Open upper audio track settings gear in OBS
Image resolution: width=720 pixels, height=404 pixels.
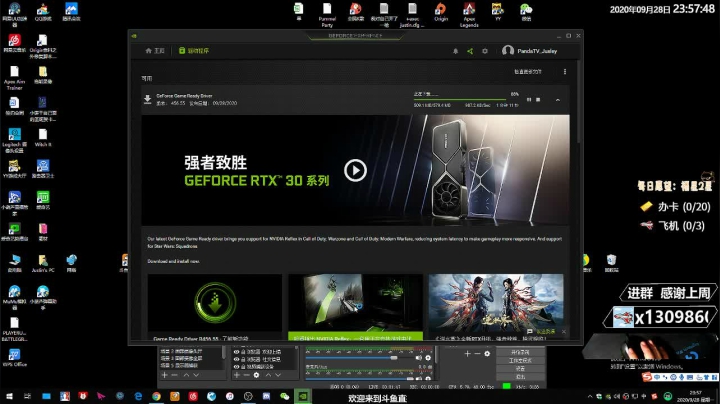pos(428,358)
